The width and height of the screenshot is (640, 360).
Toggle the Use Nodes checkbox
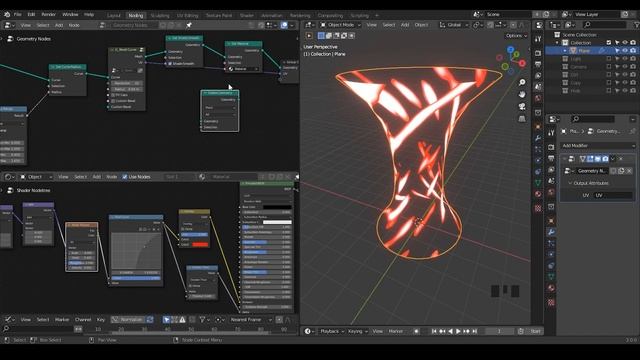coord(124,177)
